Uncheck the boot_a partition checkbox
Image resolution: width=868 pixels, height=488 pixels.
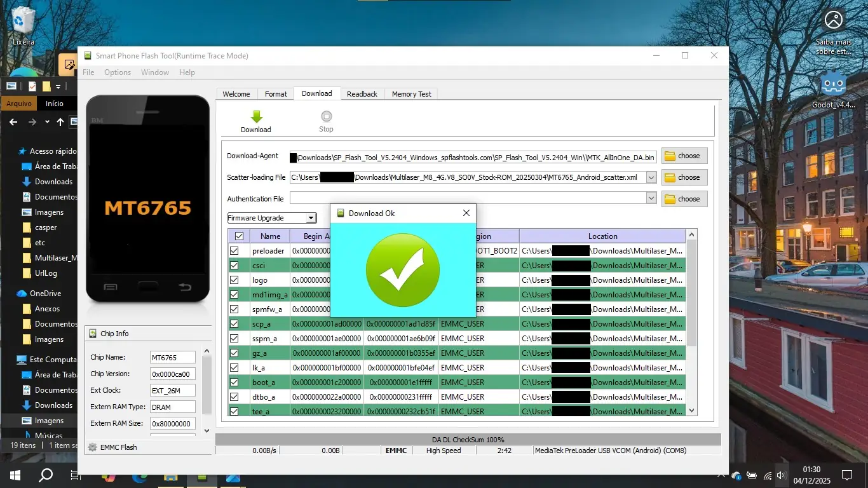(x=234, y=383)
